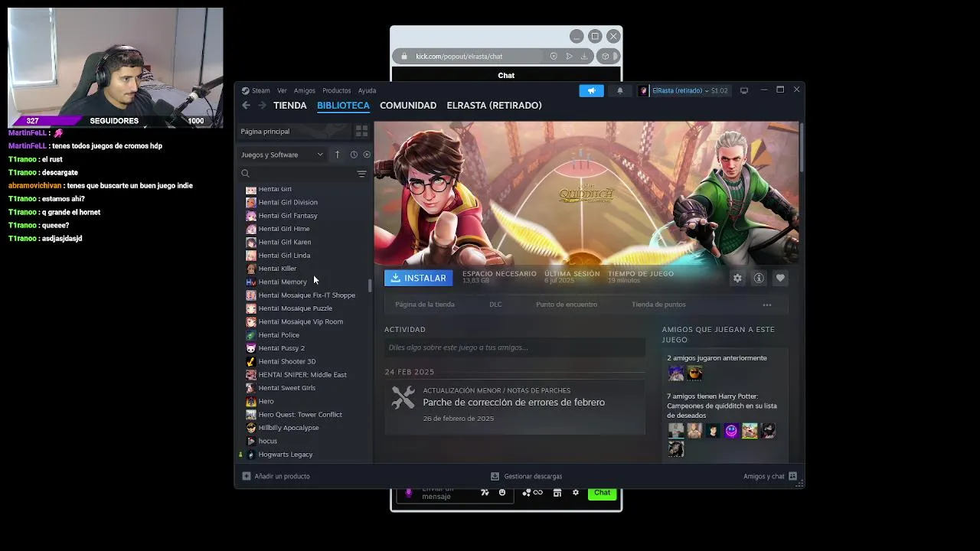980x551 pixels.
Task: Open Amigos y chat panel icon
Action: [x=792, y=476]
